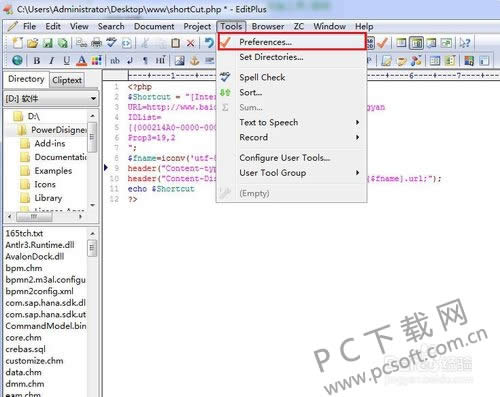Open the Edit menu
This screenshot has width=500, height=397.
click(53, 26)
